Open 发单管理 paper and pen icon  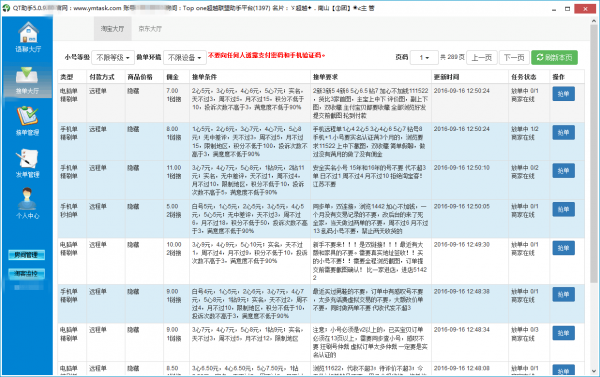point(27,158)
